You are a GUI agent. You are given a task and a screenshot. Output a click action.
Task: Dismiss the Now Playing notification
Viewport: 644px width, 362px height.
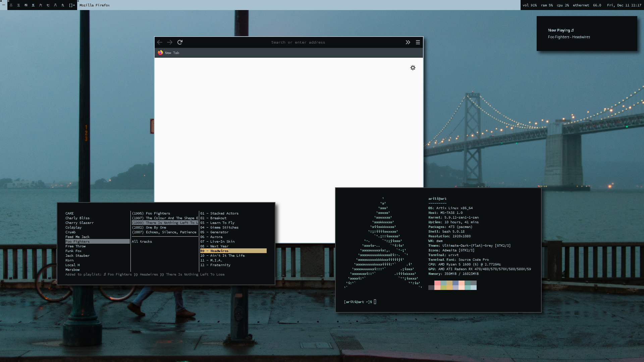[x=587, y=34]
